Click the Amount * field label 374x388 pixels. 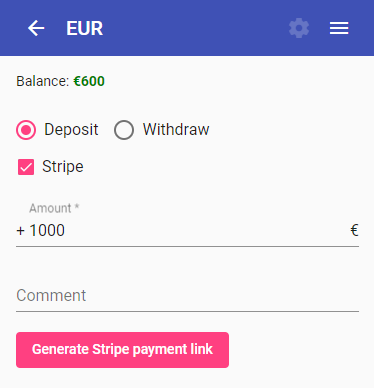click(x=54, y=208)
